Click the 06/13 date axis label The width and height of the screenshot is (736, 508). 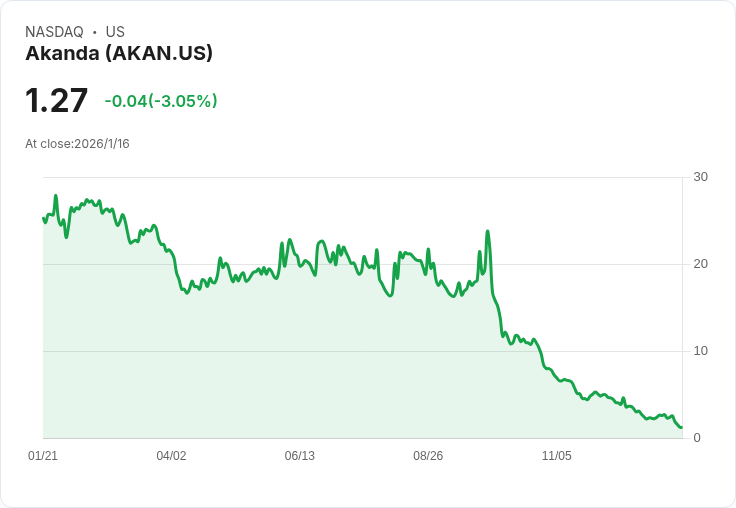tap(299, 456)
